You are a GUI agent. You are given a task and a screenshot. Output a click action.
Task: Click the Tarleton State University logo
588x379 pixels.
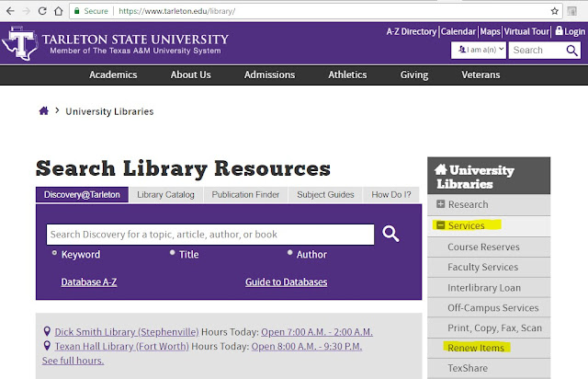pos(115,43)
